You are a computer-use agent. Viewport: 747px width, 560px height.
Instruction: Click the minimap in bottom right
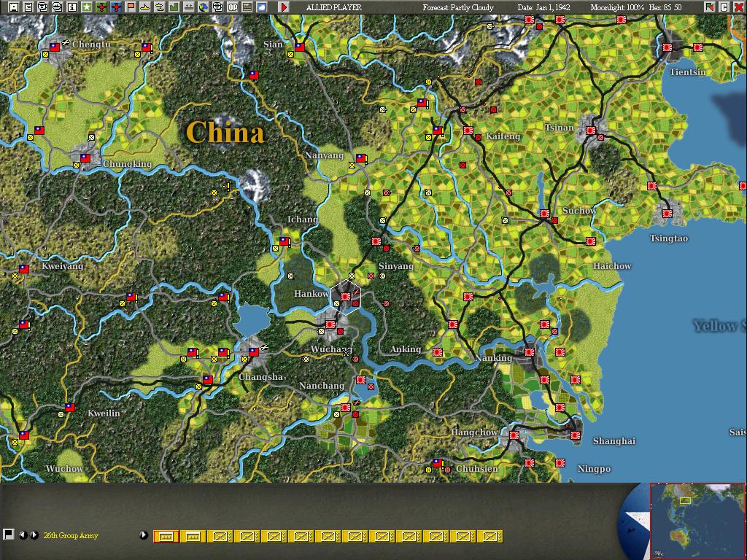[697, 521]
